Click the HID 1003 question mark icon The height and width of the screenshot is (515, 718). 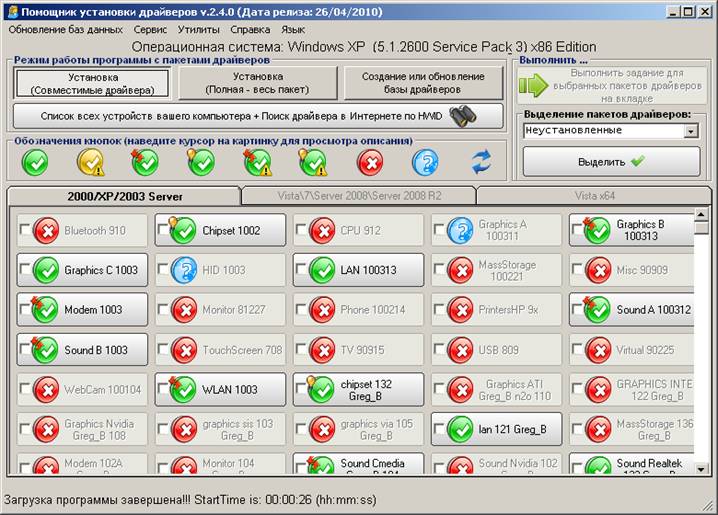click(184, 270)
